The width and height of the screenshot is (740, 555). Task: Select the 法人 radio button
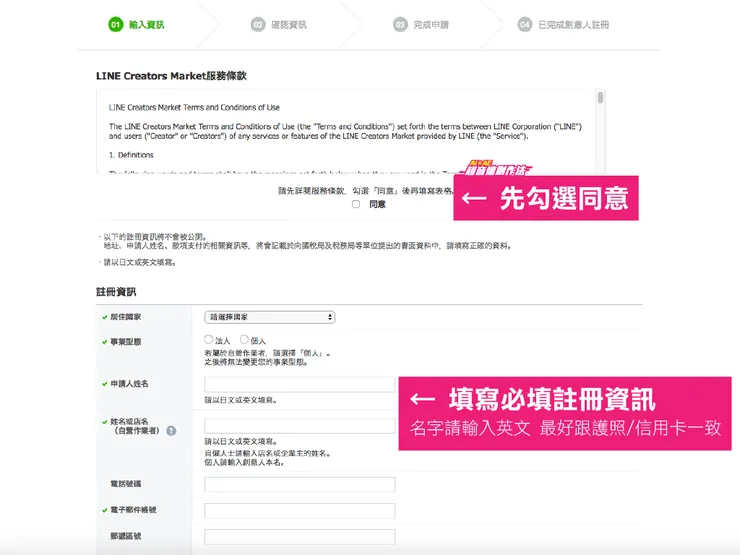[x=208, y=339]
